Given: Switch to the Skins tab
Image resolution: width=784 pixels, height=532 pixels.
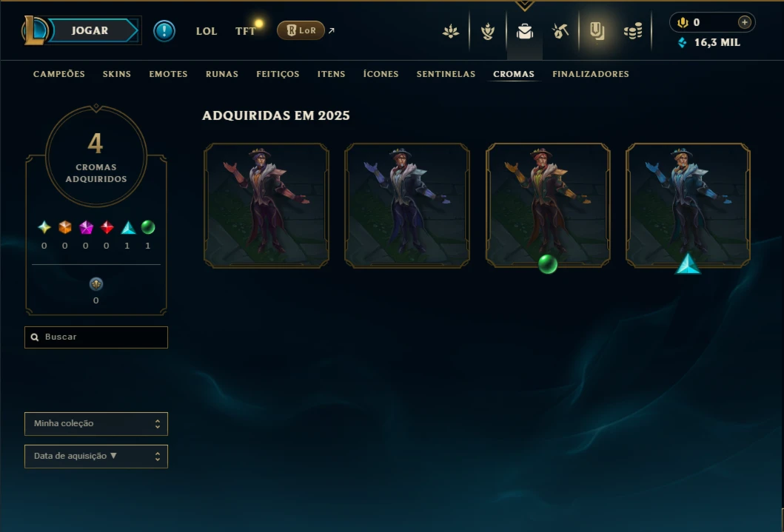Looking at the screenshot, I should [116, 74].
